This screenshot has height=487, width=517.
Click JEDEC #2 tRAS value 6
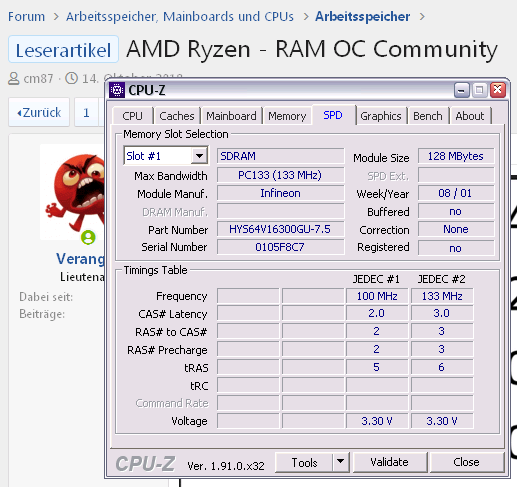pyautogui.click(x=442, y=367)
